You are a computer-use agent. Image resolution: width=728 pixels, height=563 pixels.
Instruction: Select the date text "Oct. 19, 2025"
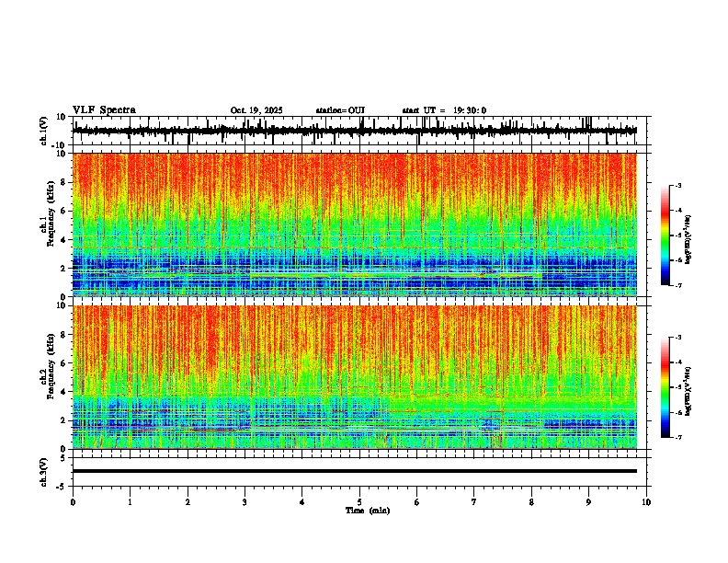(256, 110)
